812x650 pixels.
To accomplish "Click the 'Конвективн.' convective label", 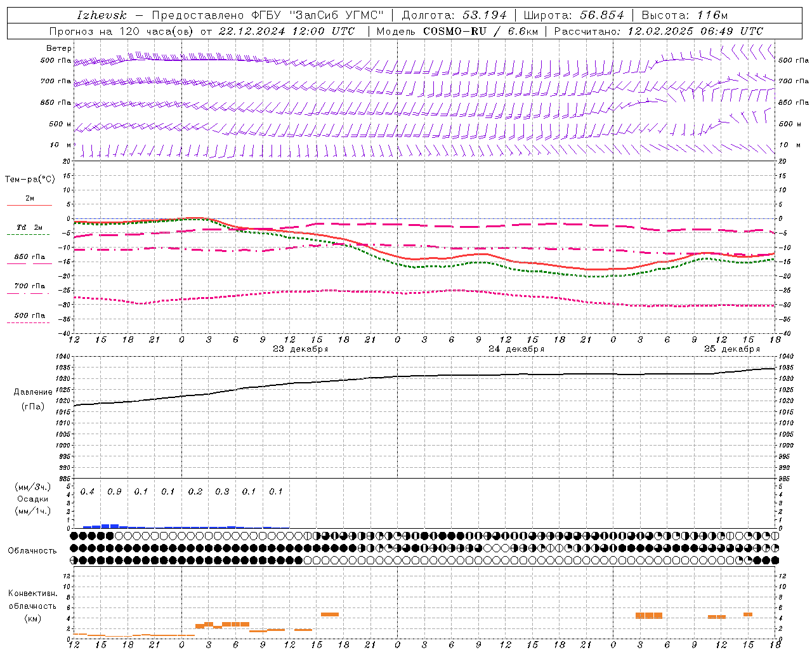I will coord(33,594).
